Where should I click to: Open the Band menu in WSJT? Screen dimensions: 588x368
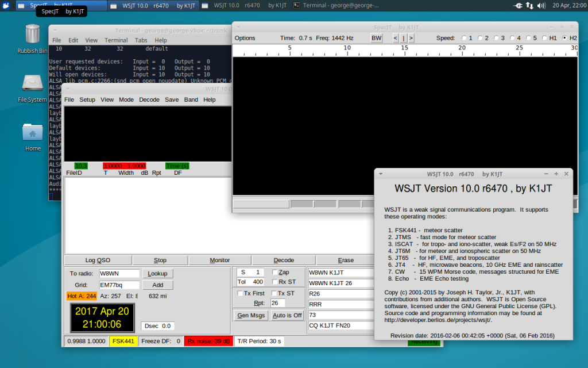191,99
